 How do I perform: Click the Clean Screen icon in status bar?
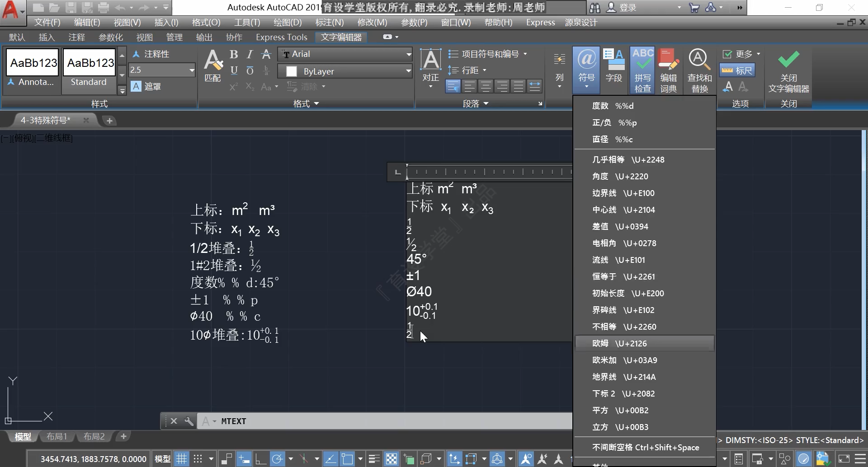click(x=844, y=459)
